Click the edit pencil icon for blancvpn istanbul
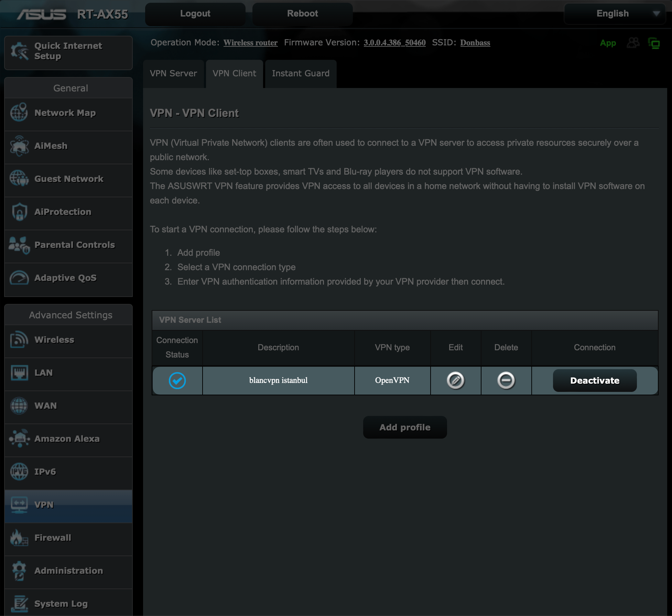 tap(455, 381)
